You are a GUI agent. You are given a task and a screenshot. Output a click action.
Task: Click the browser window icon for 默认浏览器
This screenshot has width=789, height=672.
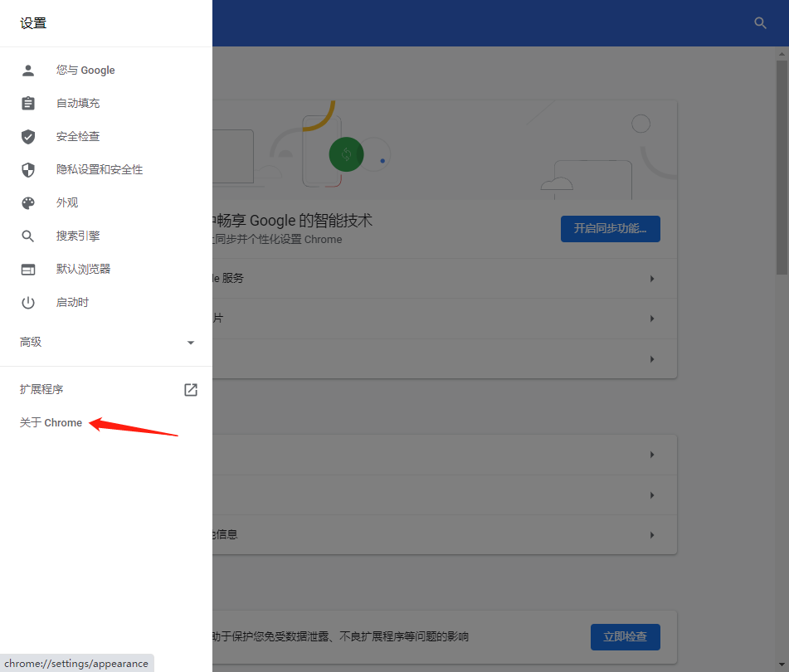point(28,270)
